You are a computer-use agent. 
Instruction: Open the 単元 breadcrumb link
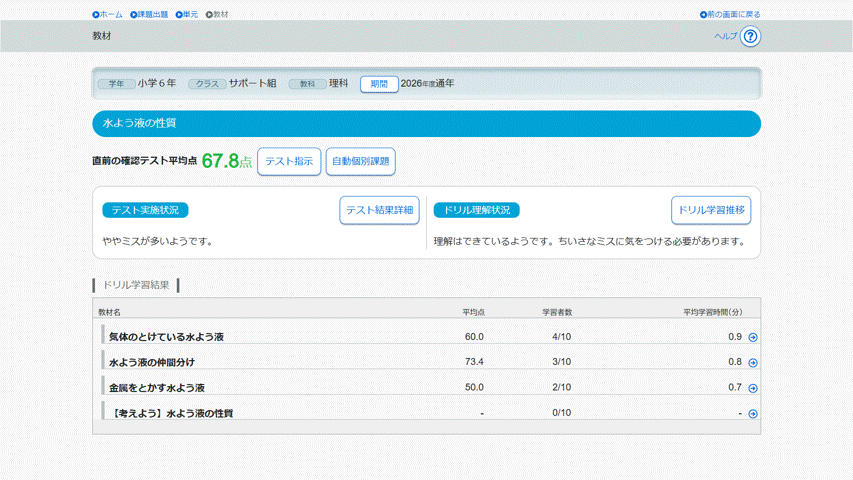pyautogui.click(x=187, y=15)
